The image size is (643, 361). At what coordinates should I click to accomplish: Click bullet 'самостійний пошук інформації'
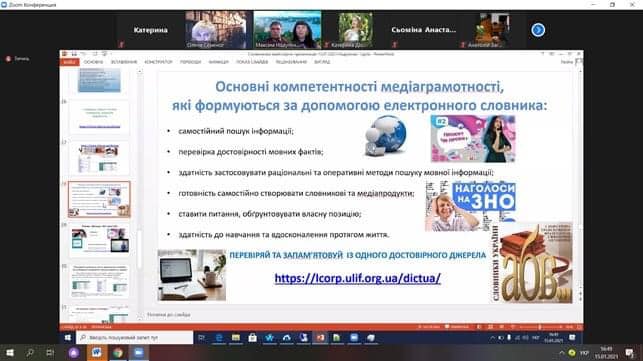236,131
